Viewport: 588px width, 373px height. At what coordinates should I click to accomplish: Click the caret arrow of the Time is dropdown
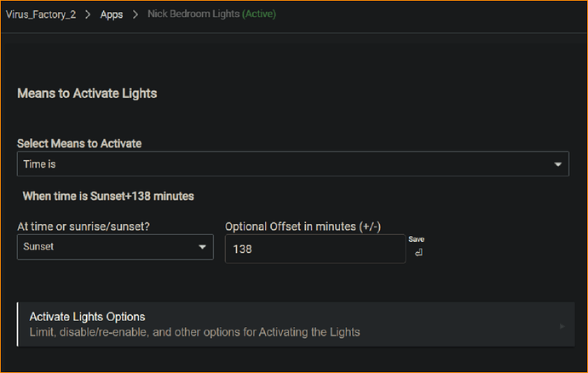(x=558, y=164)
